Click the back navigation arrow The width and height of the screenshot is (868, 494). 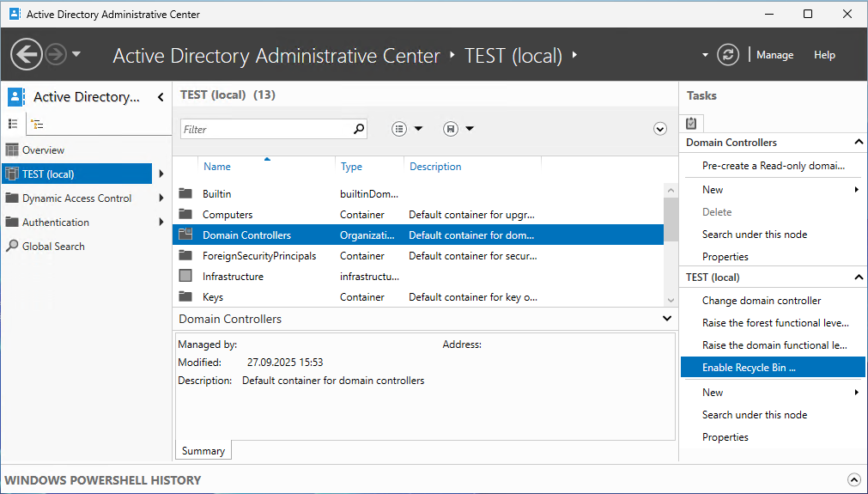27,55
